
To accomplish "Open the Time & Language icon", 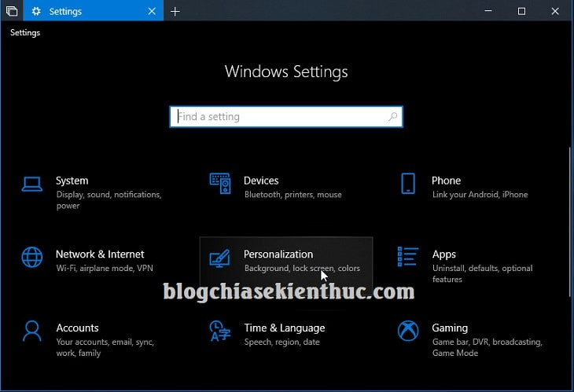I will [x=219, y=331].
